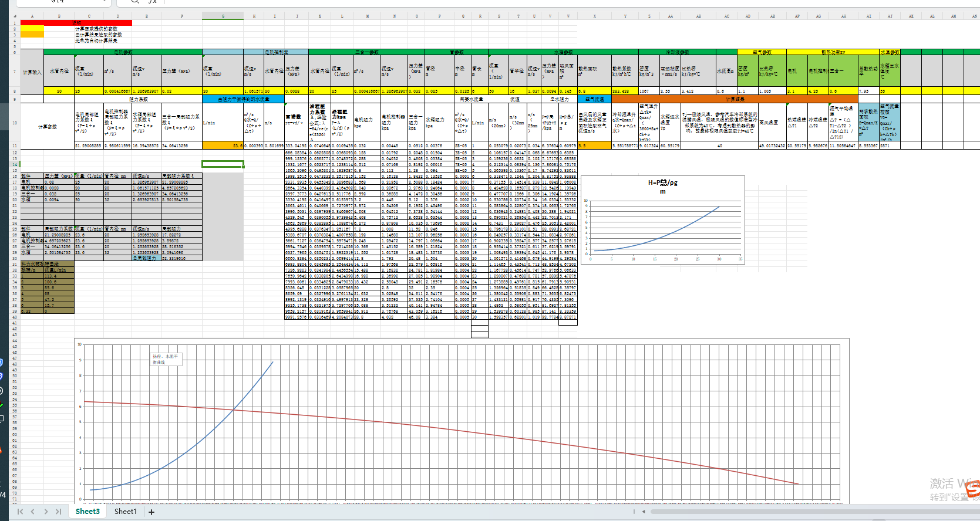Jump to the last sheet tab
The height and width of the screenshot is (521, 980).
tap(58, 512)
